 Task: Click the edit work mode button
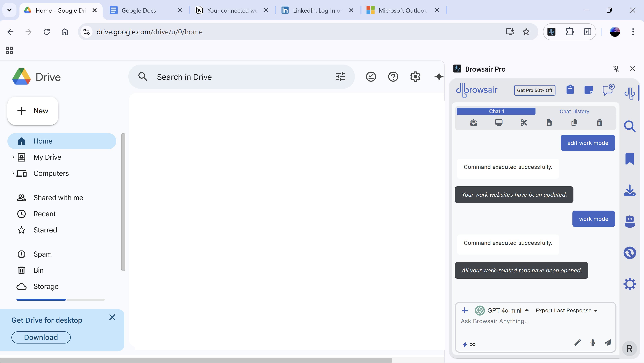coord(588,143)
